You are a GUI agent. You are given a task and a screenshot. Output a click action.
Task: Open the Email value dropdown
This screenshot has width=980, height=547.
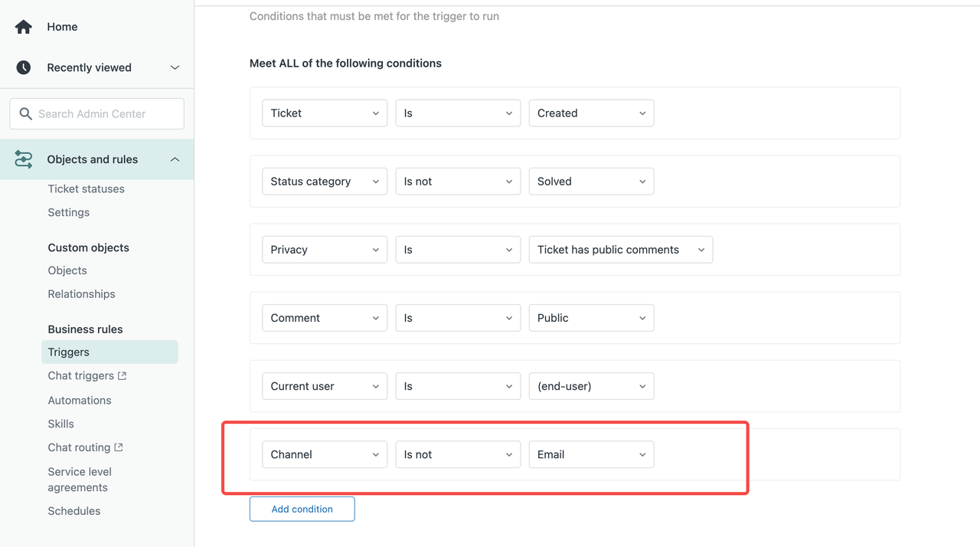click(591, 454)
